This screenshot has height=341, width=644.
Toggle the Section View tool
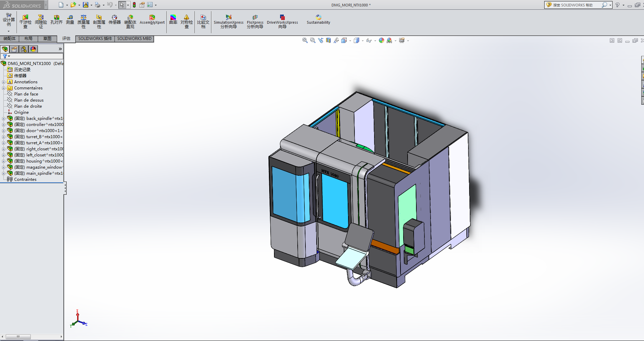click(x=328, y=40)
